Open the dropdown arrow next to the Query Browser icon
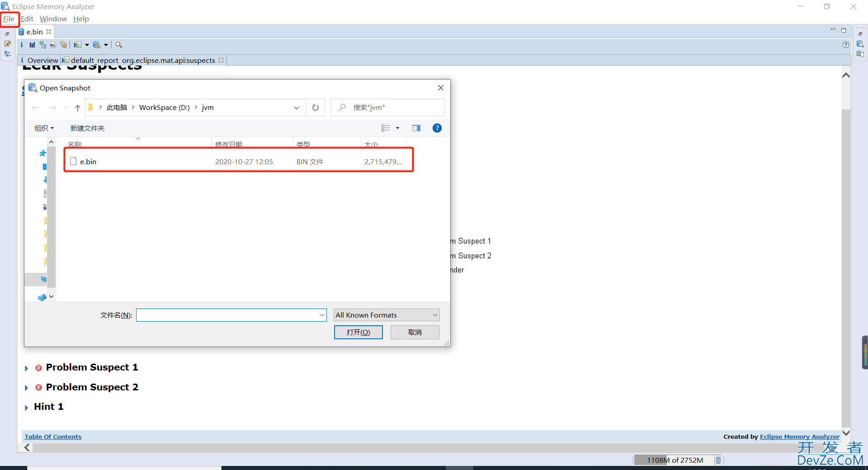 tap(106, 45)
